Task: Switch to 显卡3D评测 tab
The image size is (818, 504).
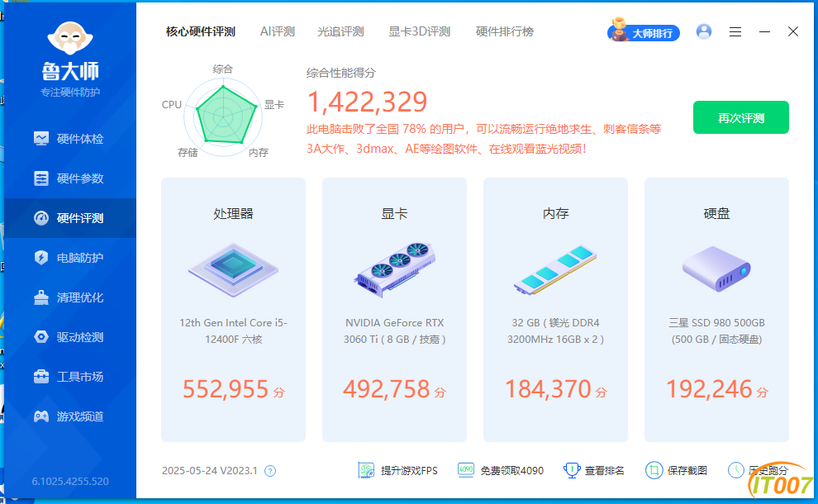Action: [420, 32]
